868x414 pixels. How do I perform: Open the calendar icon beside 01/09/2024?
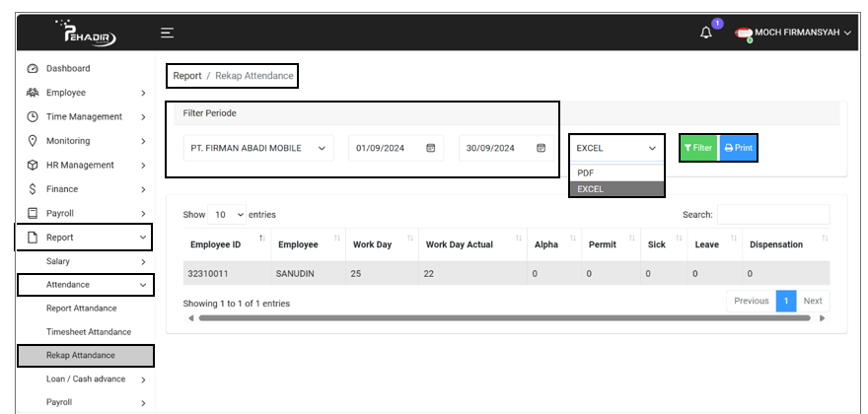pyautogui.click(x=430, y=149)
